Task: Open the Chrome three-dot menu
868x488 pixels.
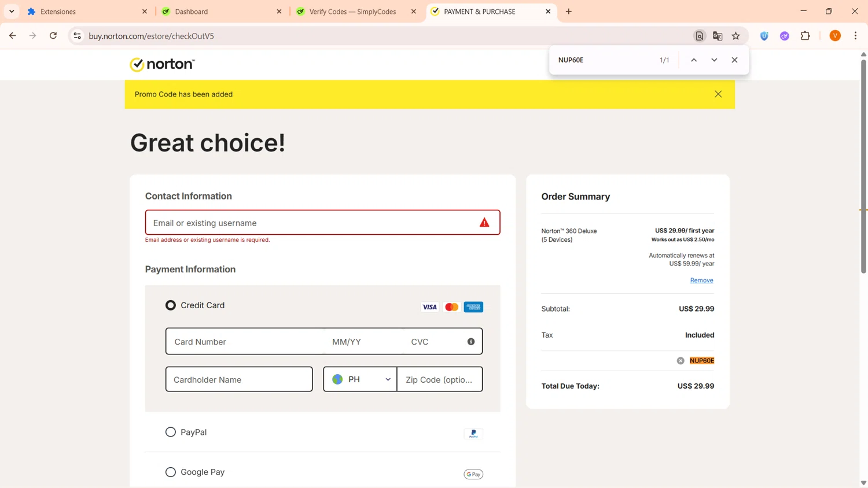Action: tap(856, 36)
